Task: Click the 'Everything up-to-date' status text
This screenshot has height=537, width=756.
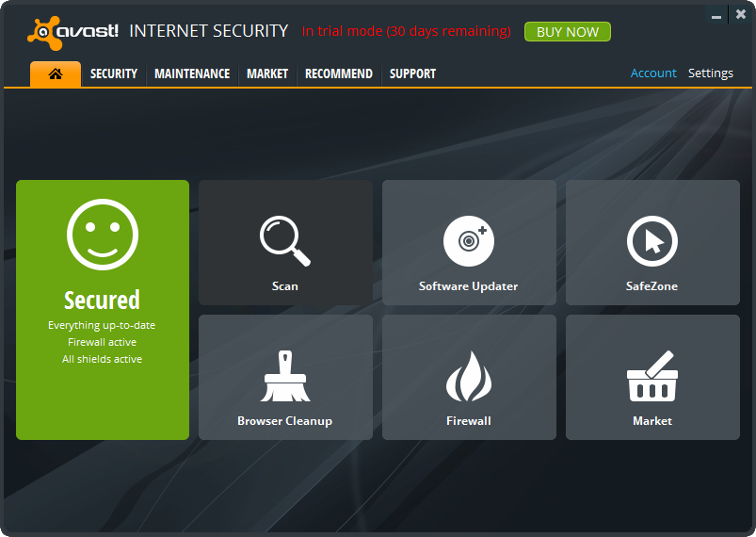Action: click(x=102, y=325)
